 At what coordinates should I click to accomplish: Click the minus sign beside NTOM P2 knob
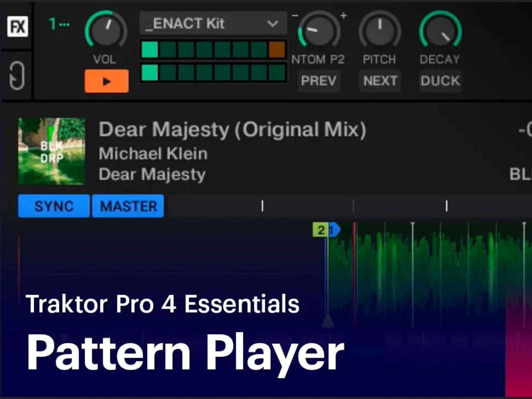pyautogui.click(x=295, y=15)
